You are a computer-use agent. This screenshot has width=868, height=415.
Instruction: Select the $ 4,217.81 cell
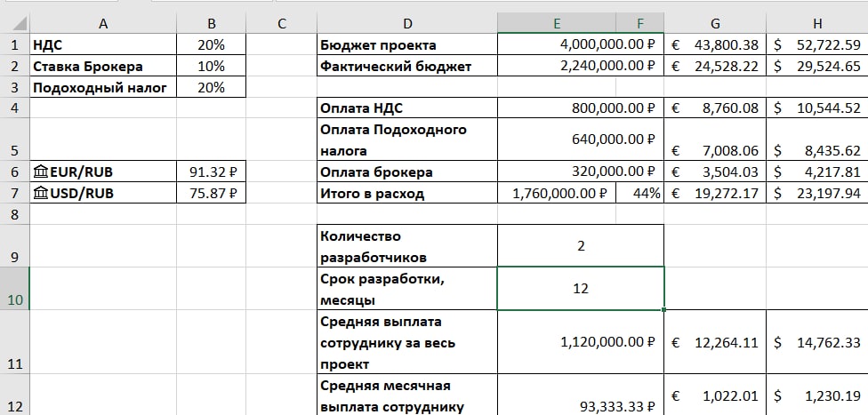[x=817, y=172]
